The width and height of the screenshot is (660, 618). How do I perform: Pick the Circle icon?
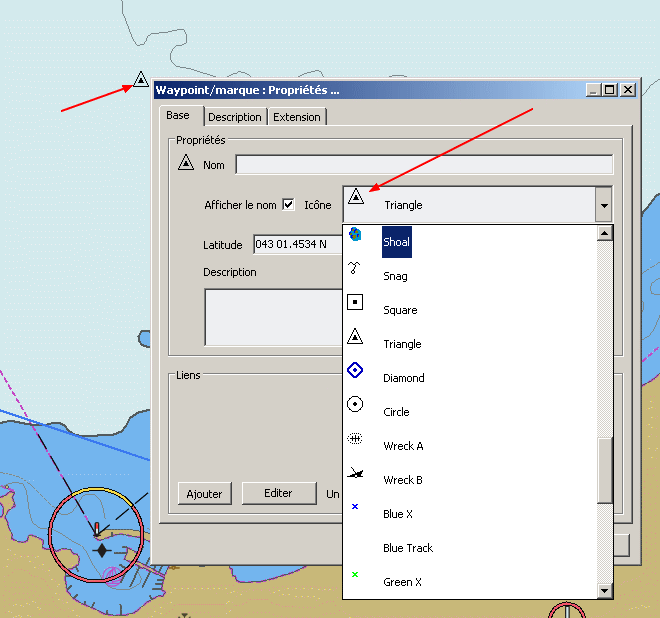pos(355,404)
